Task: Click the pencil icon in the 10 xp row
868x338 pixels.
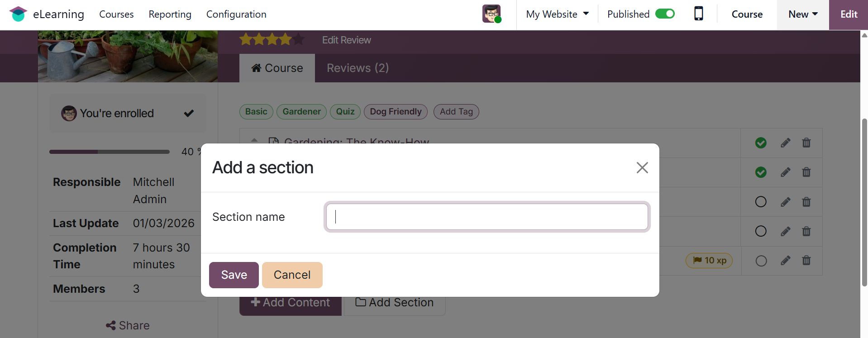Action: pyautogui.click(x=785, y=261)
